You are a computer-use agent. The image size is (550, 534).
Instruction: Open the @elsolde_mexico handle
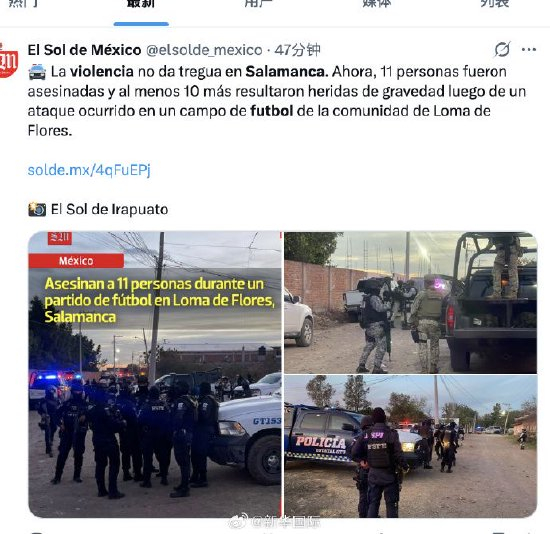coord(204,50)
